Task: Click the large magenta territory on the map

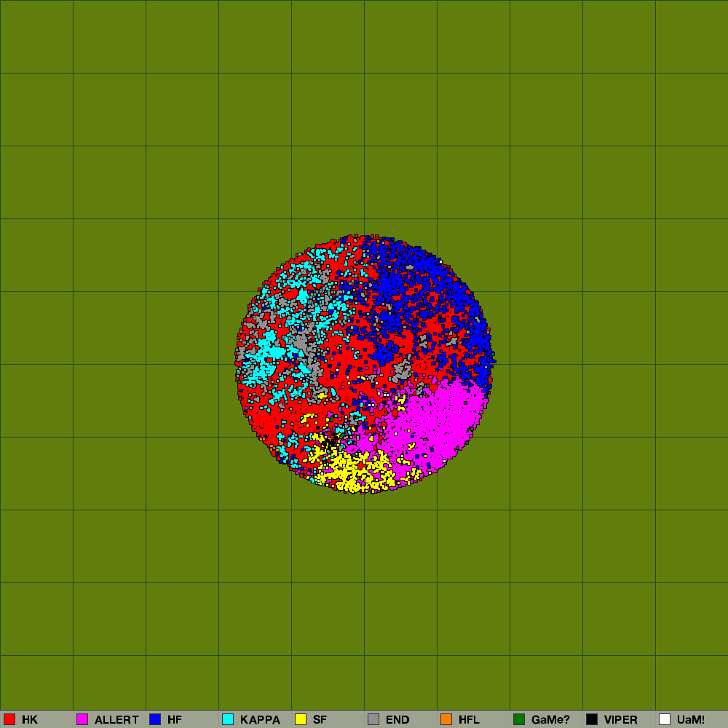Action: pos(444,419)
